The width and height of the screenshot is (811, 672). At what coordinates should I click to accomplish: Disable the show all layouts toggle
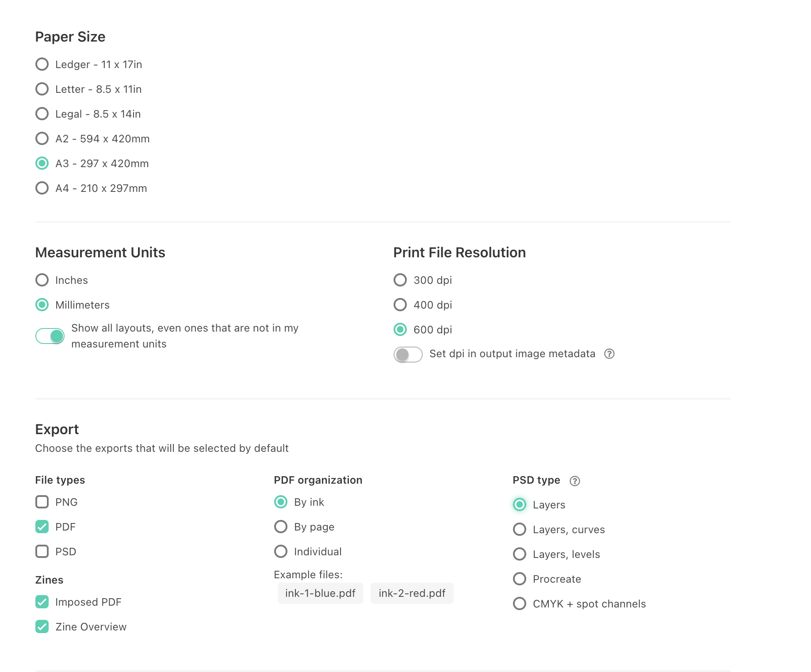[50, 336]
